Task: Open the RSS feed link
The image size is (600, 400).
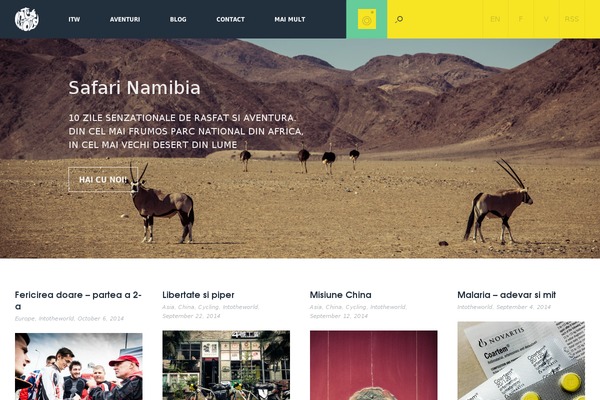Action: click(x=572, y=19)
